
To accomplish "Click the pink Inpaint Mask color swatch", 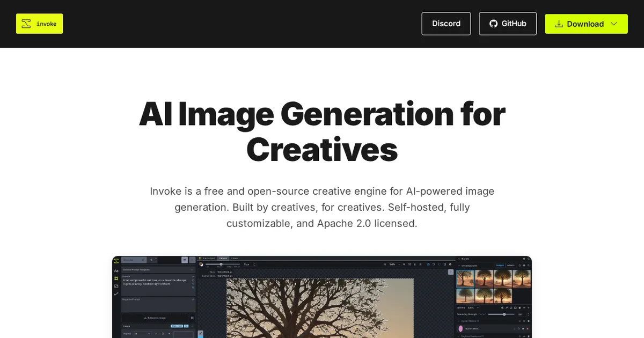I will coord(460,328).
